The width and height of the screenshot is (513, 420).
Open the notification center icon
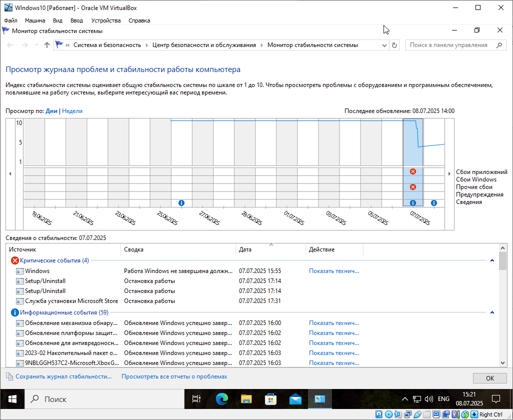tap(496, 399)
